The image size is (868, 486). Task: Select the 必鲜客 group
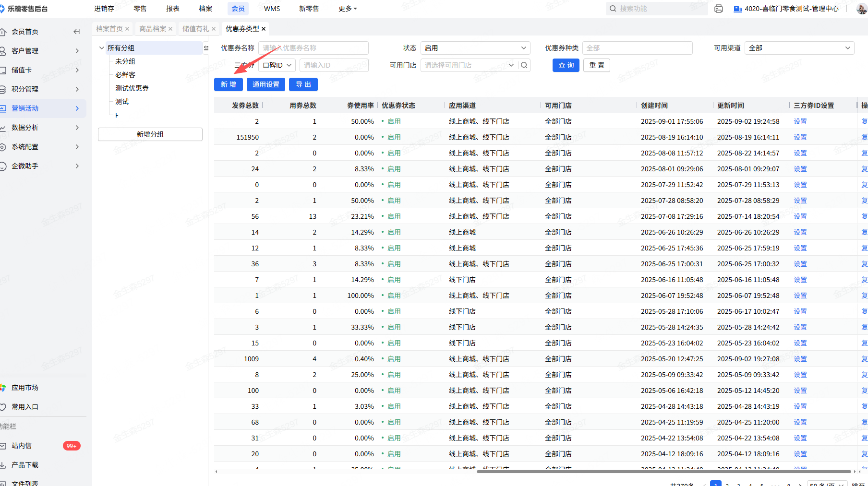click(125, 75)
